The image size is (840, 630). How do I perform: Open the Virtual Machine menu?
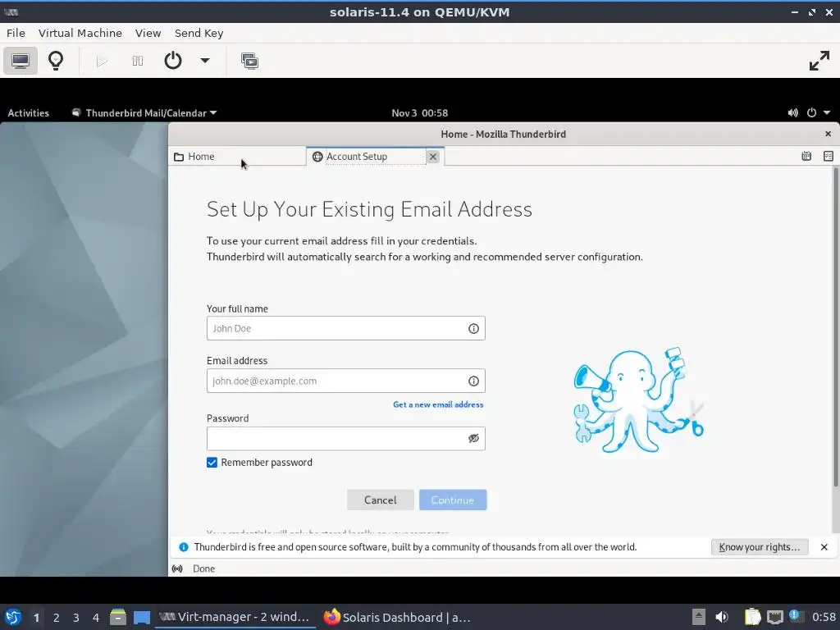coord(80,33)
